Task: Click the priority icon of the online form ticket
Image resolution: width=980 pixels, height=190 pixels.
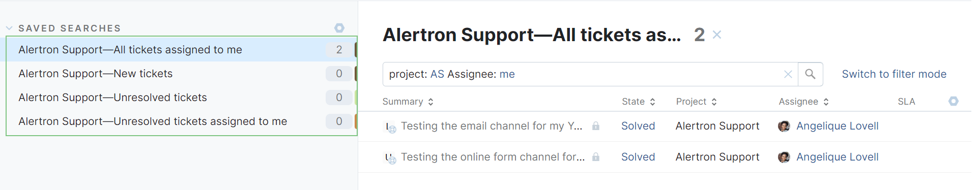Action: 390,158
